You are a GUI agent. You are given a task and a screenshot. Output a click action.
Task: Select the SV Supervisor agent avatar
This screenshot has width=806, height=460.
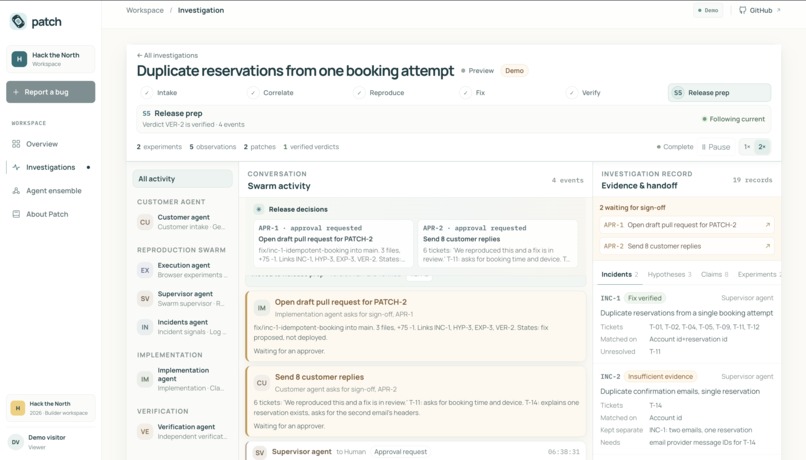(145, 299)
